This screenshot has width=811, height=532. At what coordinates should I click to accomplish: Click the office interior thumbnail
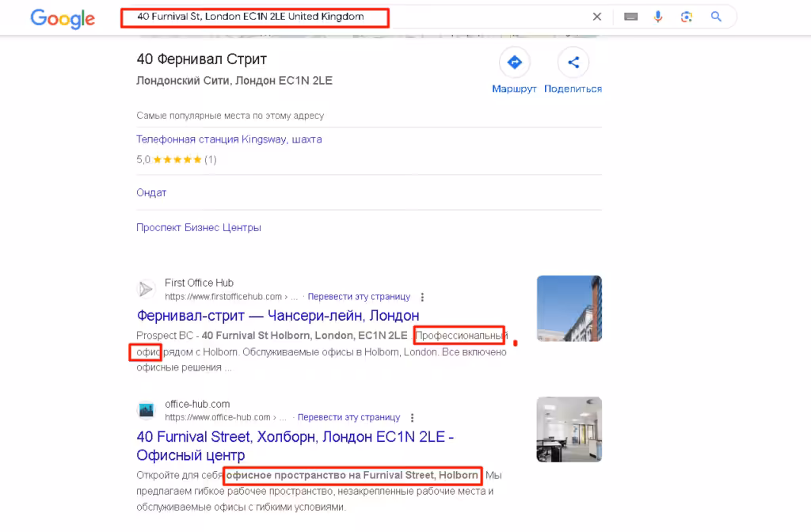569,429
